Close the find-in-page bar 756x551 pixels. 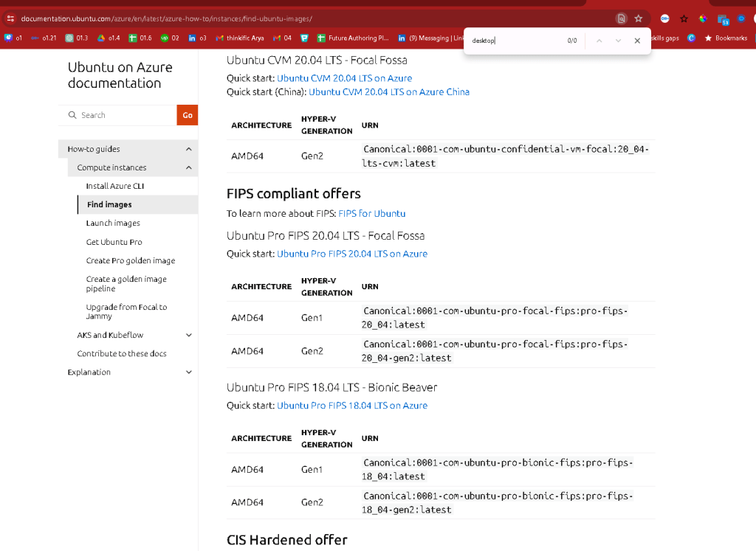click(x=637, y=41)
